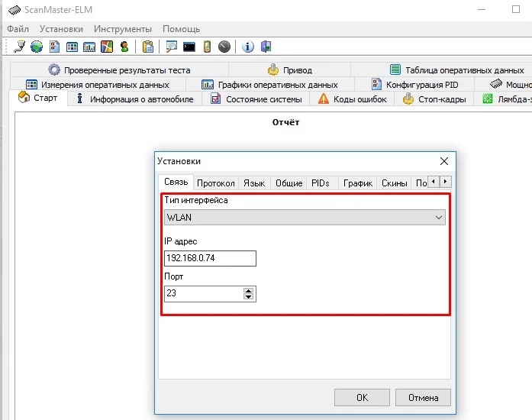Open the Помощь menu
The image size is (532, 420).
pos(181,29)
